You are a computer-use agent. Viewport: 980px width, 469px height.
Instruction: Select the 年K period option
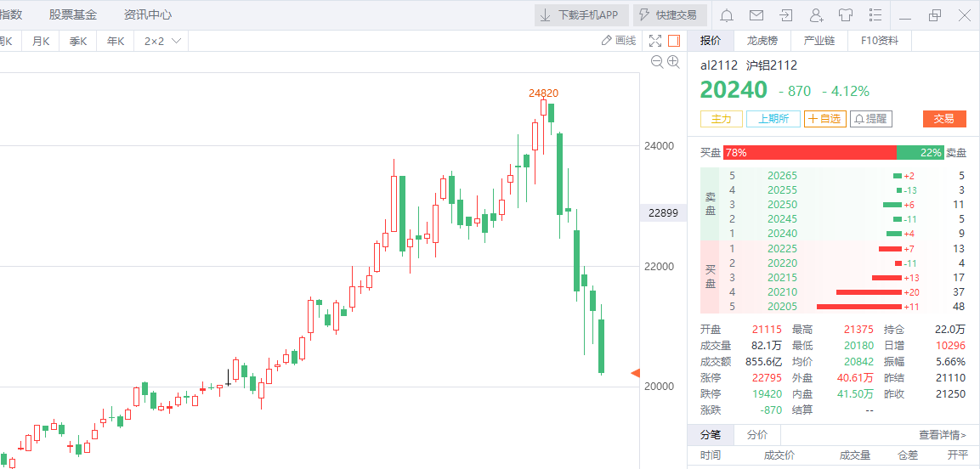(115, 41)
